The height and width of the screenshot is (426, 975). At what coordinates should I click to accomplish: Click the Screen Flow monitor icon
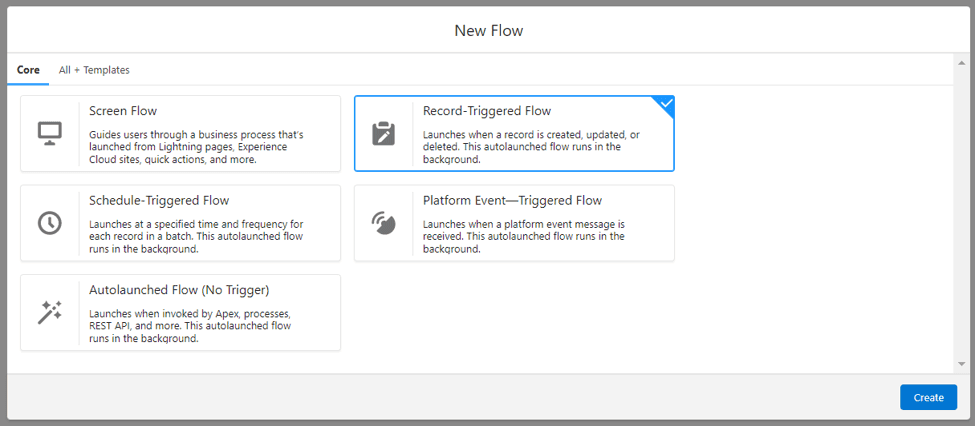[x=50, y=134]
